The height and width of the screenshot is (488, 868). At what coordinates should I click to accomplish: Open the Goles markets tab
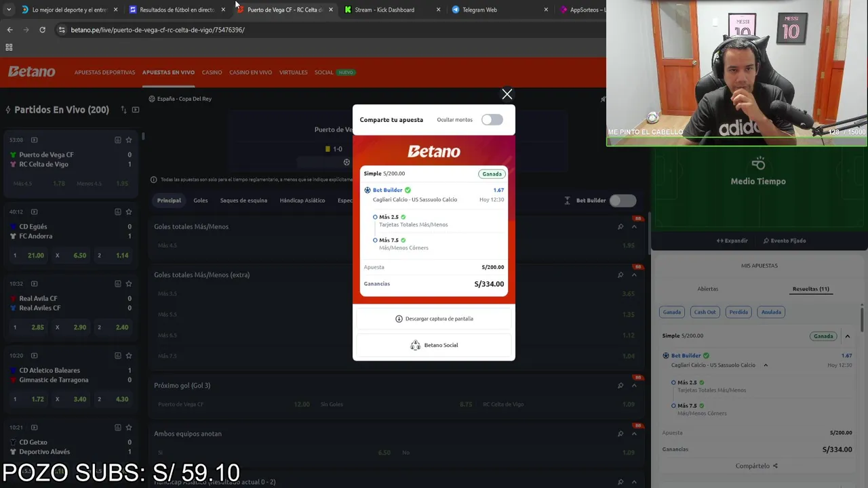[201, 201]
